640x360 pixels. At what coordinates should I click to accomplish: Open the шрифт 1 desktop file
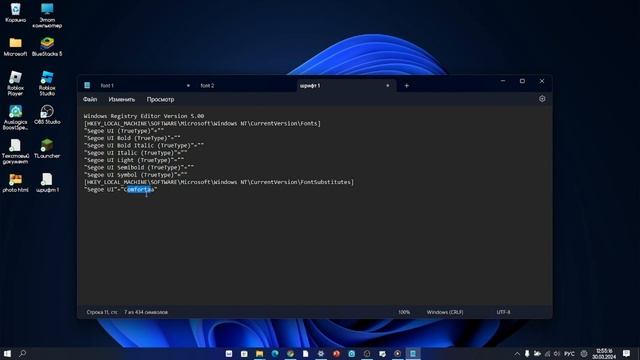(47, 183)
